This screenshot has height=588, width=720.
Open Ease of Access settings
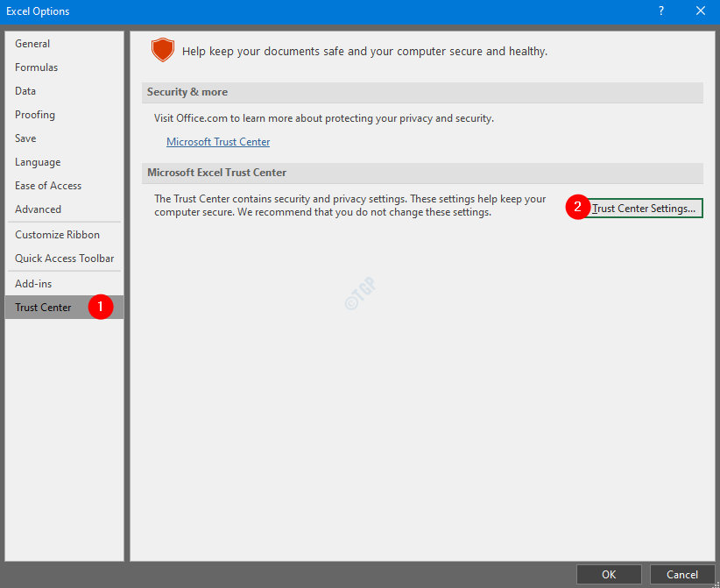tap(48, 186)
